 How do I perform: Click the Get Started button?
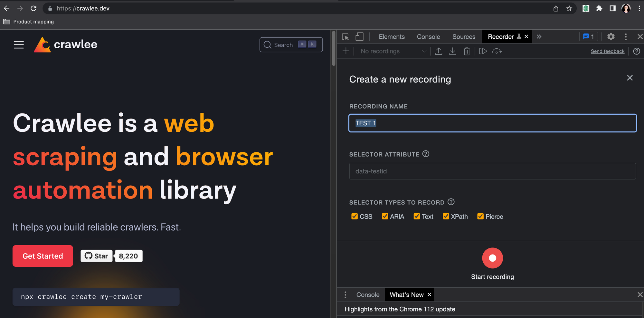[43, 256]
